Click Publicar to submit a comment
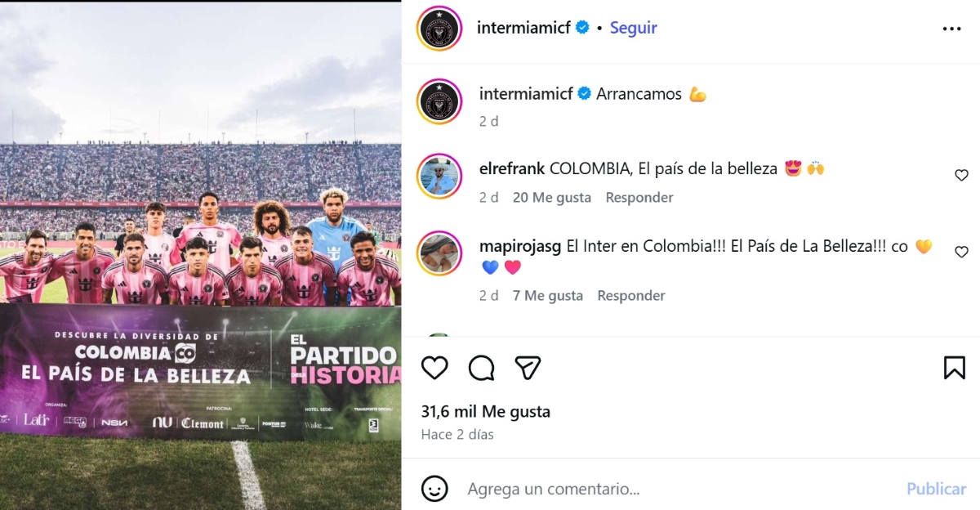The width and height of the screenshot is (980, 510). [935, 489]
